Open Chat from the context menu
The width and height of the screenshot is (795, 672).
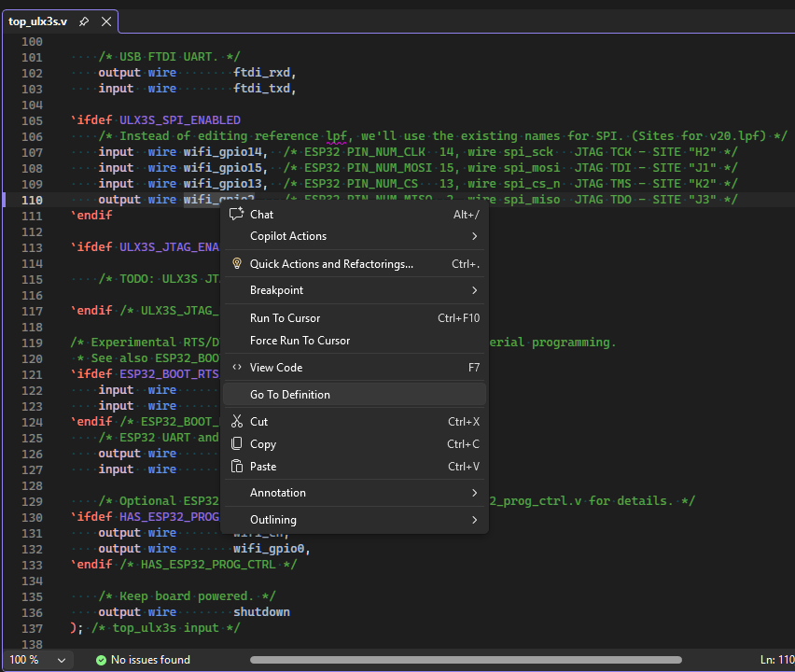coord(355,215)
